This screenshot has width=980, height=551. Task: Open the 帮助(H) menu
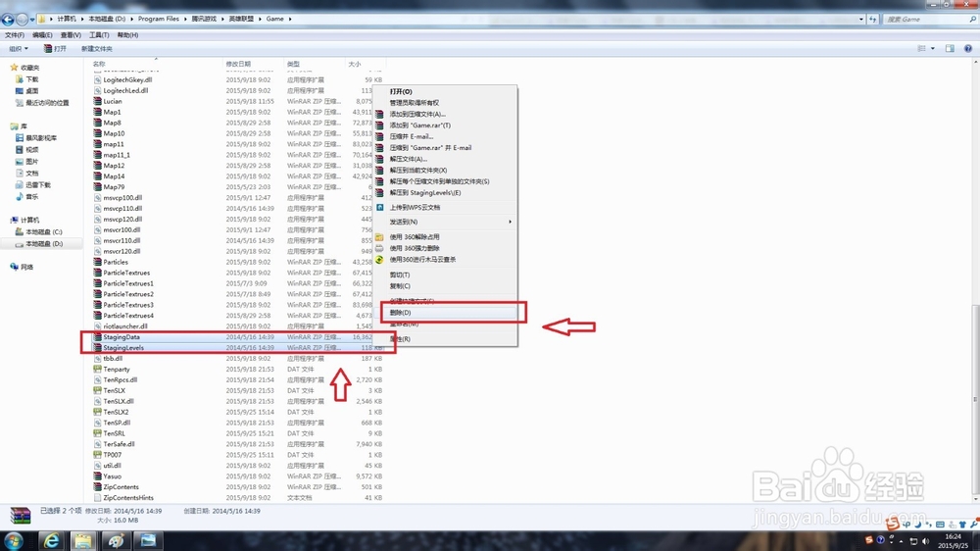click(127, 35)
